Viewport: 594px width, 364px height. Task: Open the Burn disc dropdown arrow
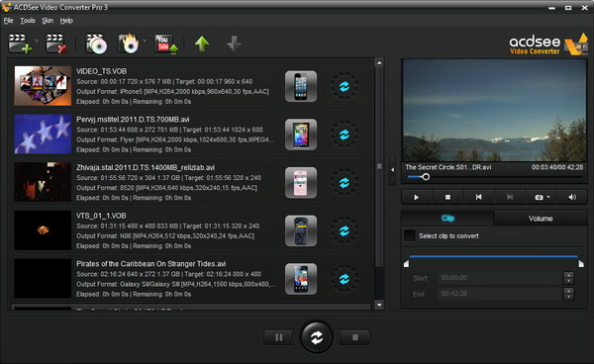coord(145,41)
